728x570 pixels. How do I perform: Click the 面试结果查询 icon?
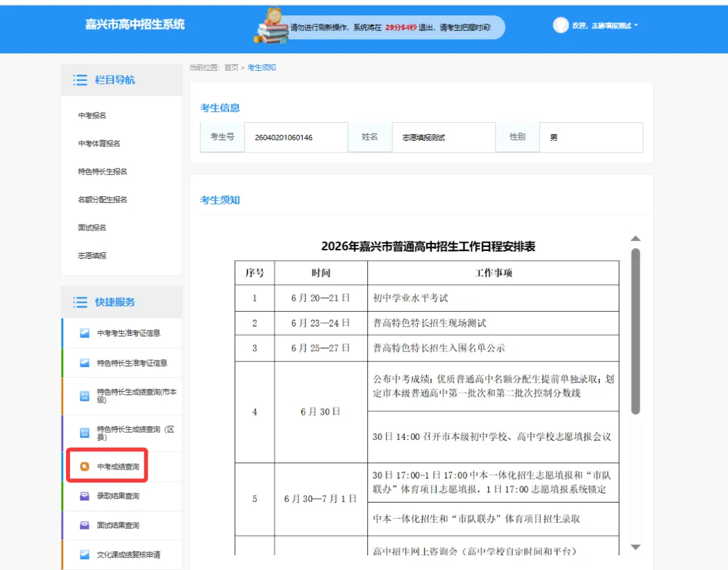(84, 525)
